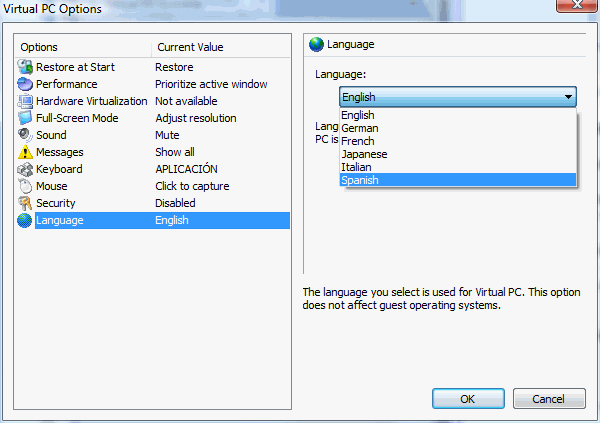Click the Restore at Start icon
Image resolution: width=600 pixels, height=423 pixels.
pos(25,67)
